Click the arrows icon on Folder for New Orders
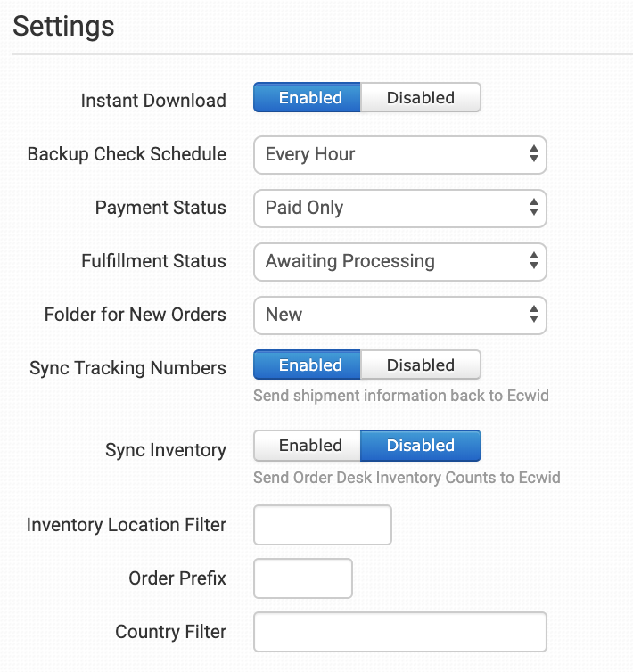The height and width of the screenshot is (672, 633). point(533,315)
